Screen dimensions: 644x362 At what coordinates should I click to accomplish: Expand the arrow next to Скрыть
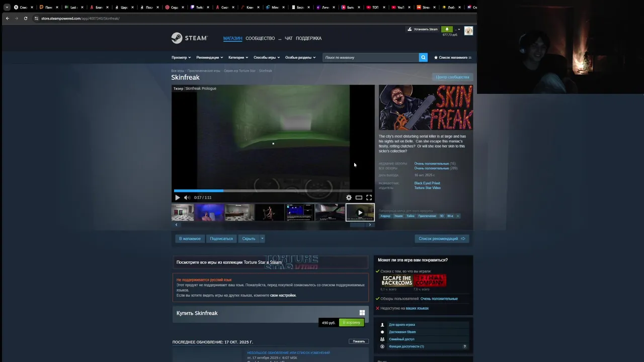coord(262,238)
